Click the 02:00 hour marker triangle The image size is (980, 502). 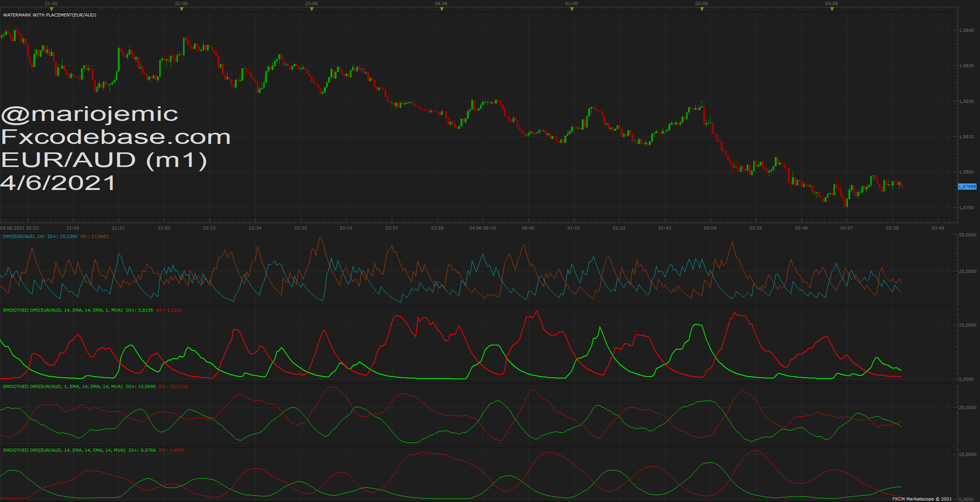pos(702,10)
